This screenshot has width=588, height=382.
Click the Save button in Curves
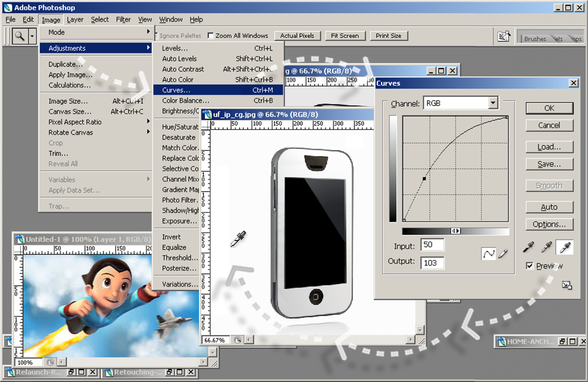(549, 164)
